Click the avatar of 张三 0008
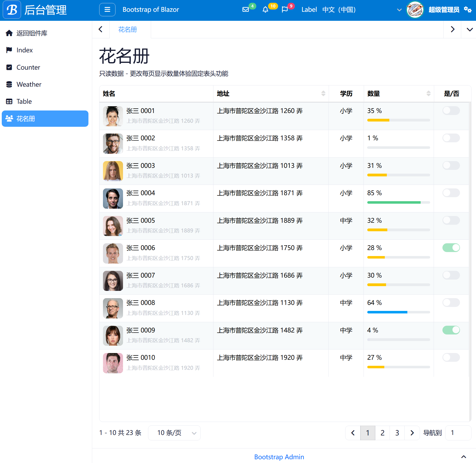 [x=113, y=308]
